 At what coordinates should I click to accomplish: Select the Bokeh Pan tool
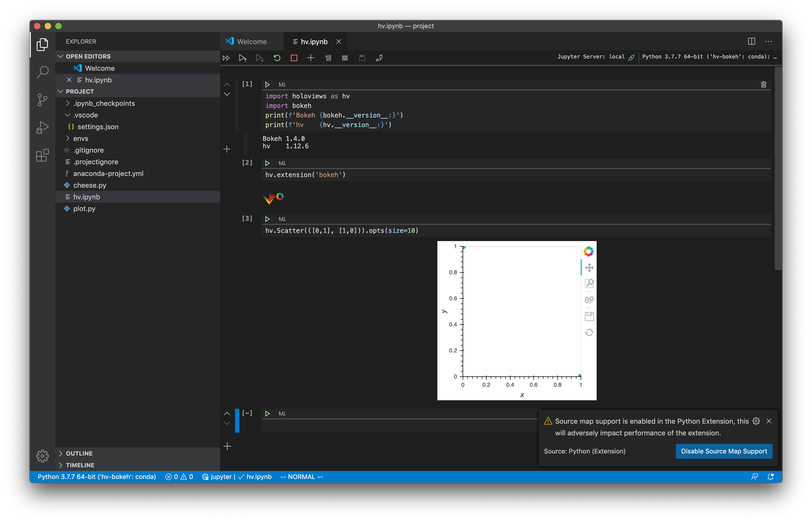(589, 267)
